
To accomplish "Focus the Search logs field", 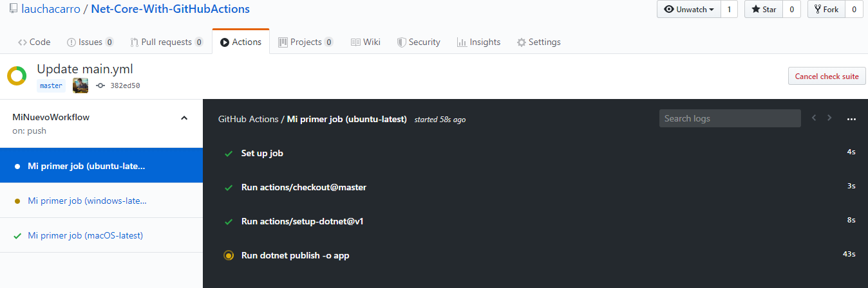I will (x=730, y=118).
